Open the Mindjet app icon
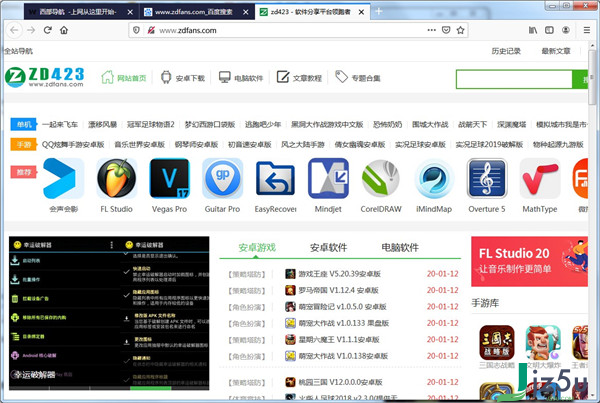The width and height of the screenshot is (600, 403). pyautogui.click(x=328, y=178)
